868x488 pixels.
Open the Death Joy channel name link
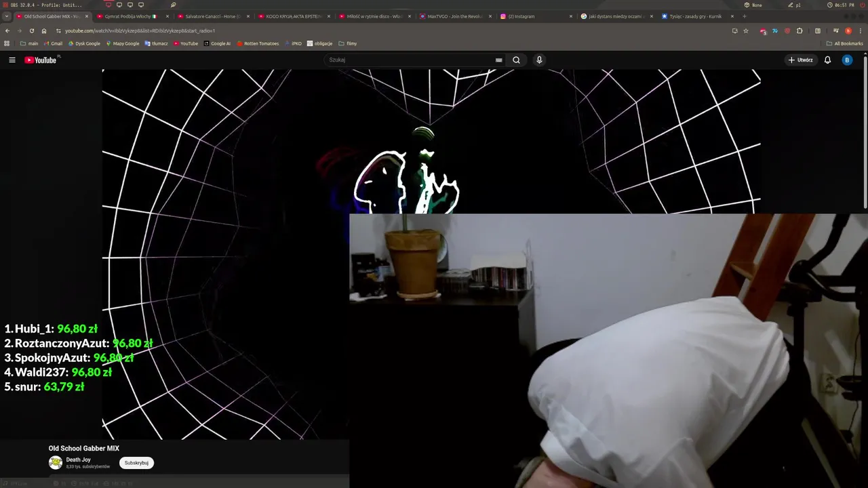(78, 460)
